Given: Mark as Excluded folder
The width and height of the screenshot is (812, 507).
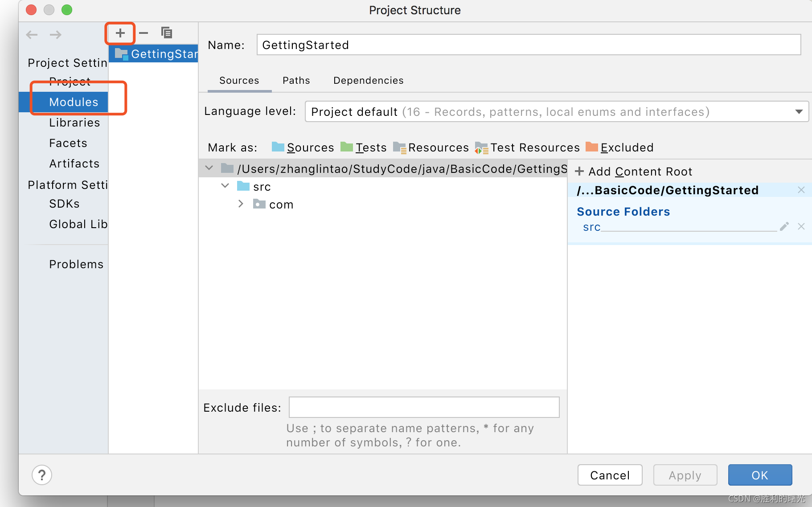Looking at the screenshot, I should [x=619, y=147].
